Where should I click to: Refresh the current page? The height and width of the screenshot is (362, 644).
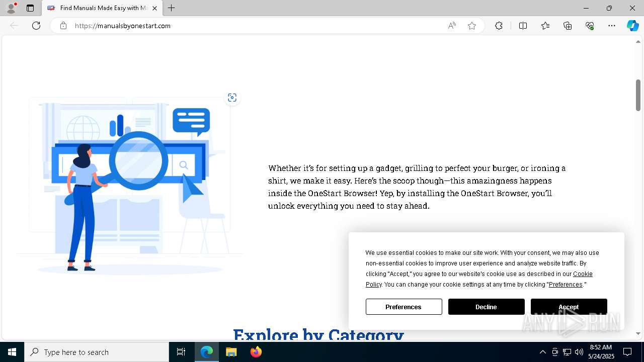pyautogui.click(x=36, y=26)
